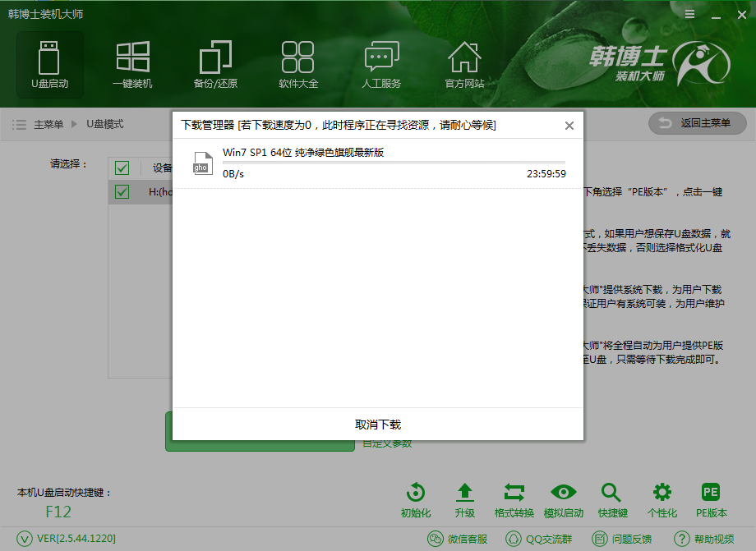The width and height of the screenshot is (756, 551).
Task: Uncheck the 设备 device checkbox
Action: [x=122, y=168]
